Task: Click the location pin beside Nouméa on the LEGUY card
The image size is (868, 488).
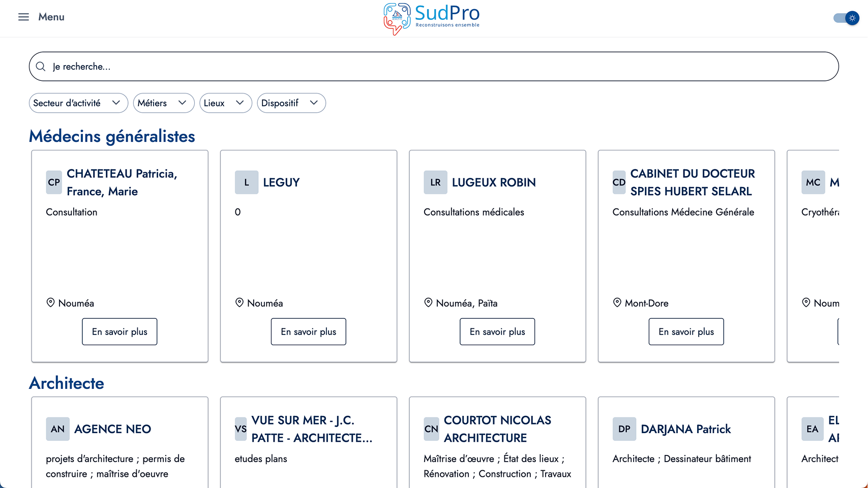Action: pos(240,303)
